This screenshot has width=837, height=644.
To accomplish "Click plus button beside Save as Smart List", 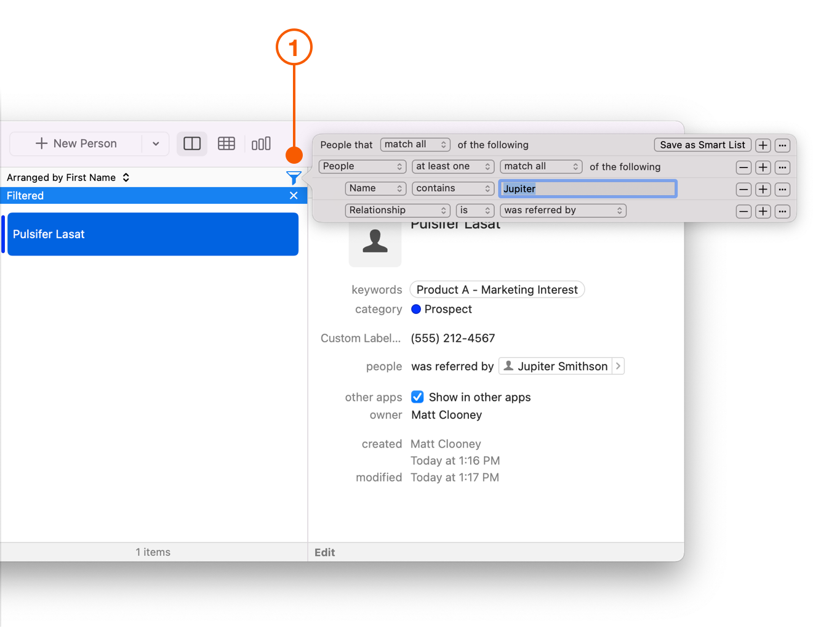I will [763, 145].
